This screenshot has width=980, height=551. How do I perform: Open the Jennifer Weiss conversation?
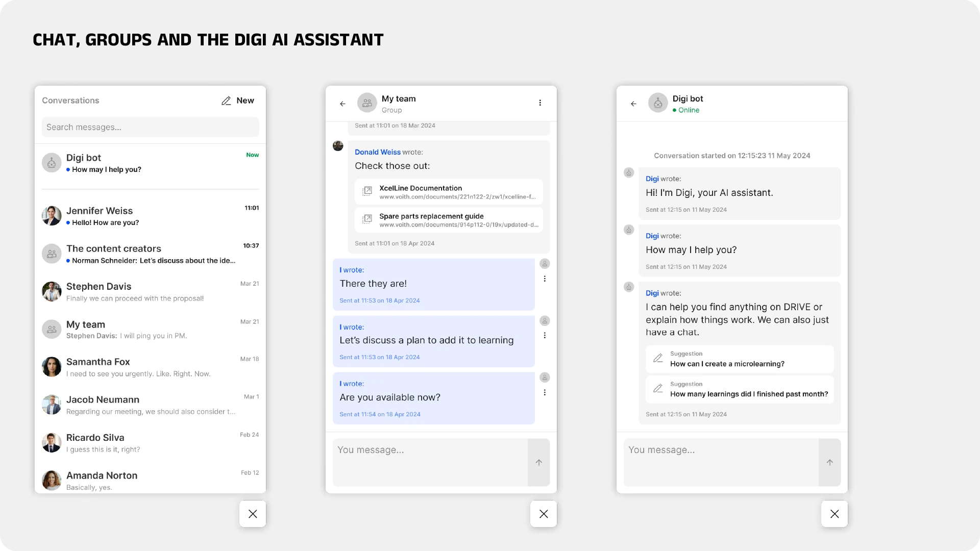[x=151, y=216]
